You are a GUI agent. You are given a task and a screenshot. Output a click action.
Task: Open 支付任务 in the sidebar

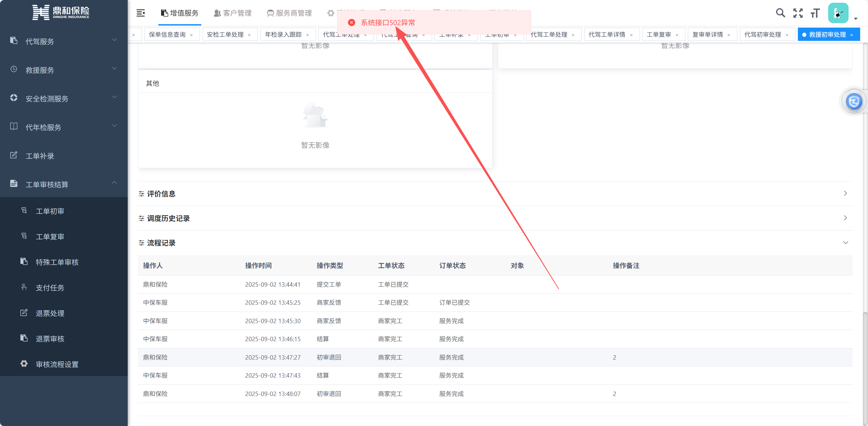(50, 287)
